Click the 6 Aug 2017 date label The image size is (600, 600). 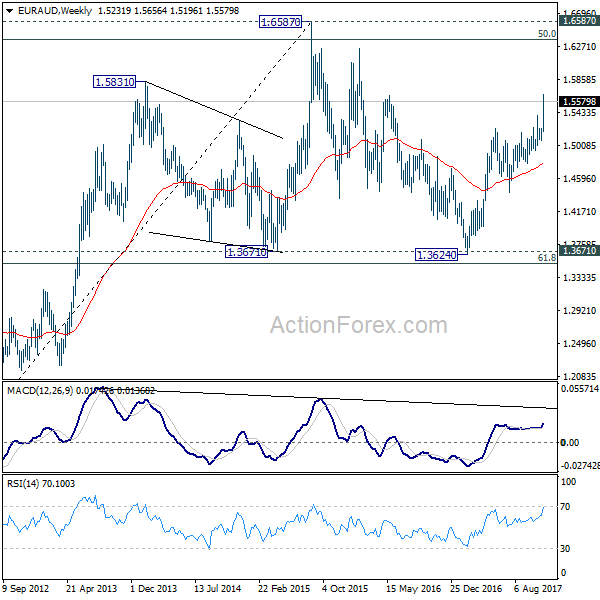(x=538, y=588)
